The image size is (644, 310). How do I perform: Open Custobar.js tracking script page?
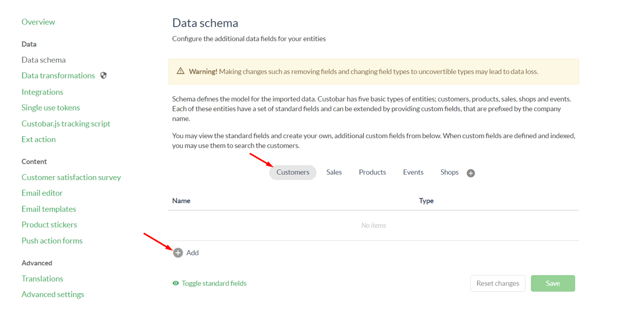(66, 124)
